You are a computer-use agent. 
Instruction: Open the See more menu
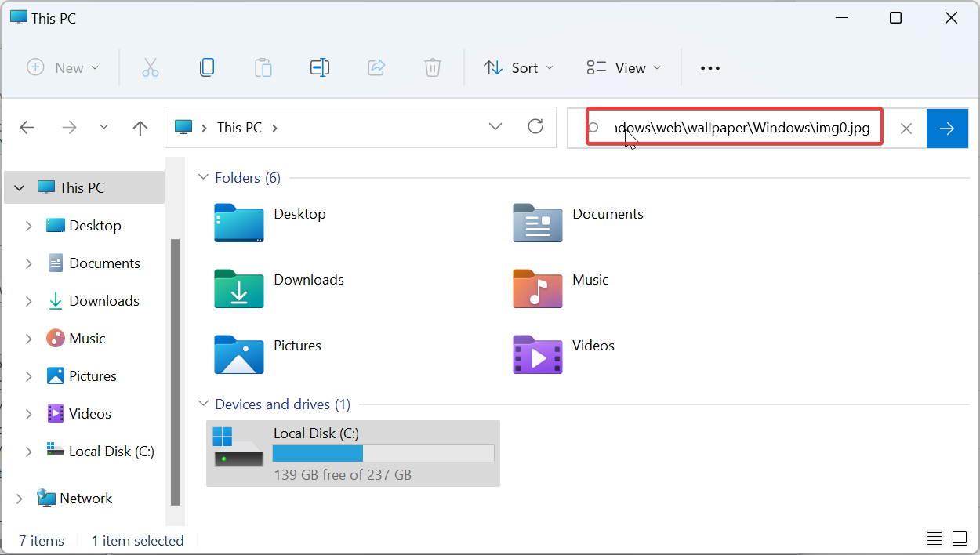(710, 67)
